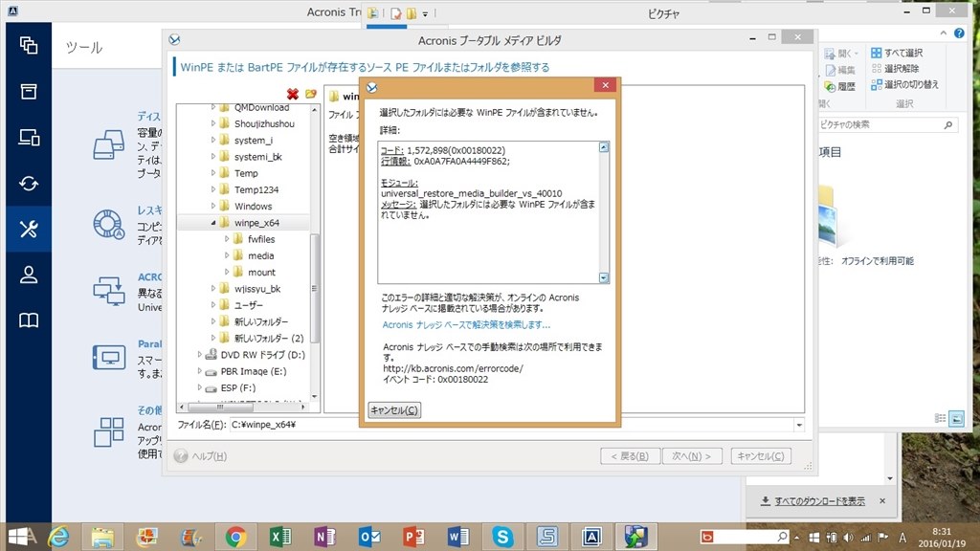Click the ヘルプ(H) button
The height and width of the screenshot is (551, 980).
point(201,456)
